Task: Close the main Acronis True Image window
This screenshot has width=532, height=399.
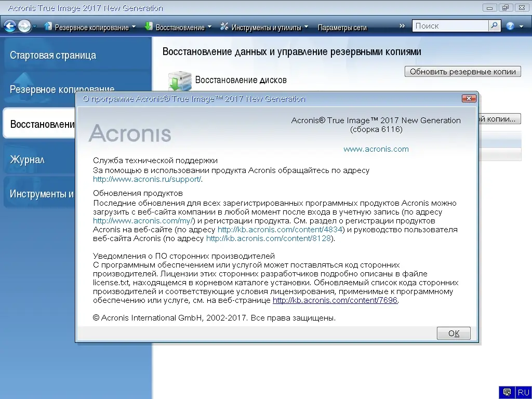Action: 522,7
